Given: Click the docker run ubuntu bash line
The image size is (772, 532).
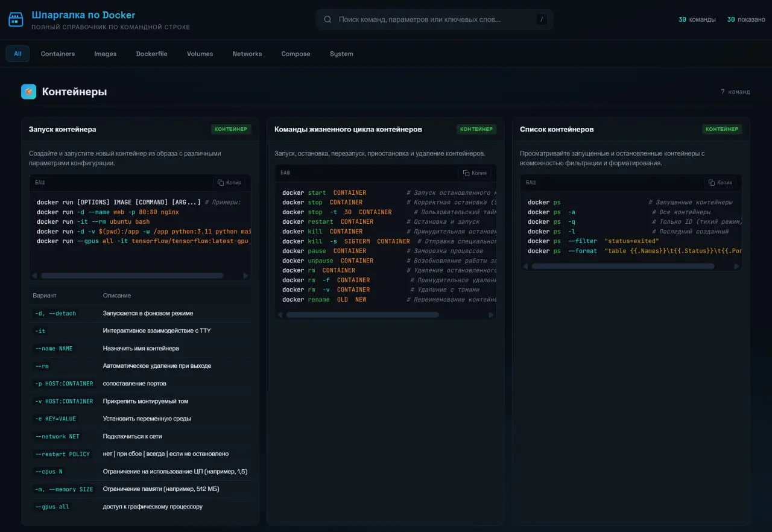Looking at the screenshot, I should 93,222.
